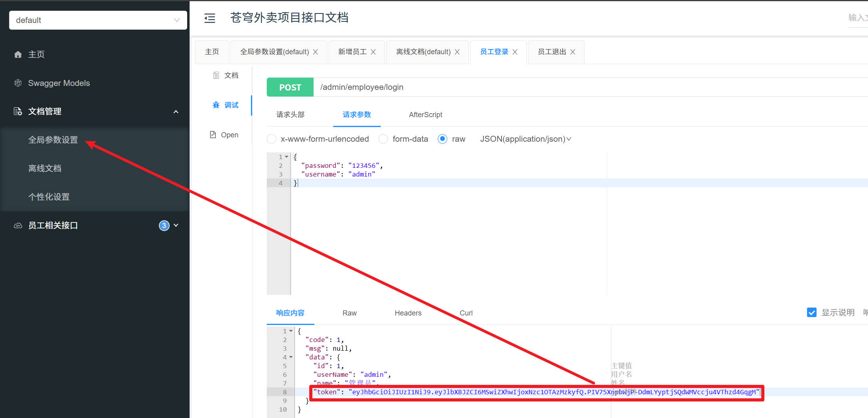The image size is (868, 418).
Task: Open JSON(application/json) content type dropdown
Action: point(526,139)
